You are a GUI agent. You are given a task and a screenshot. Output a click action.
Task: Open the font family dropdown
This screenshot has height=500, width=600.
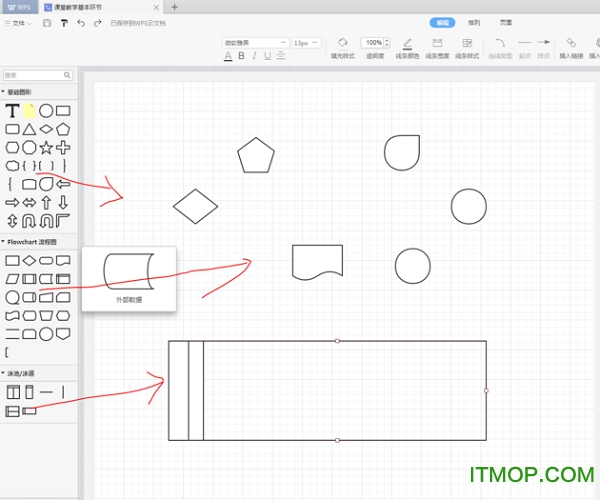[x=255, y=43]
